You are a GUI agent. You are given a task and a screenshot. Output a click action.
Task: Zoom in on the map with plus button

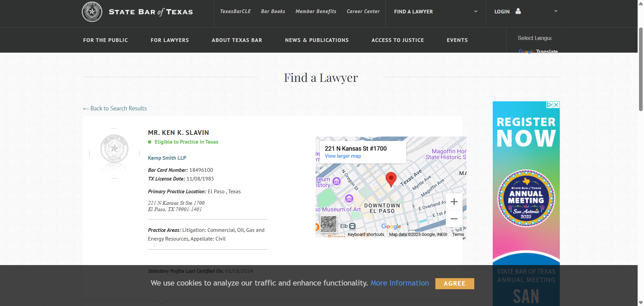point(454,202)
